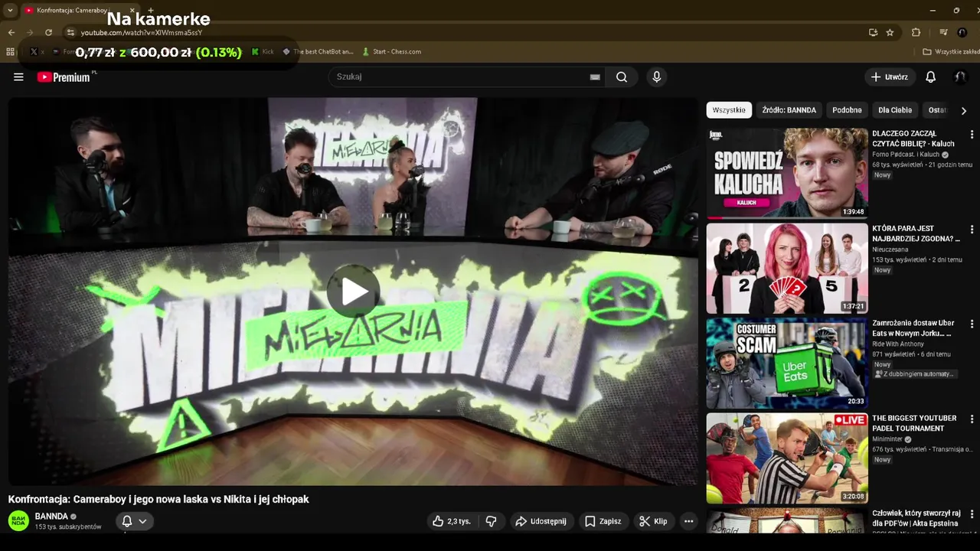
Task: Open Kick bookmark
Action: pos(263,51)
